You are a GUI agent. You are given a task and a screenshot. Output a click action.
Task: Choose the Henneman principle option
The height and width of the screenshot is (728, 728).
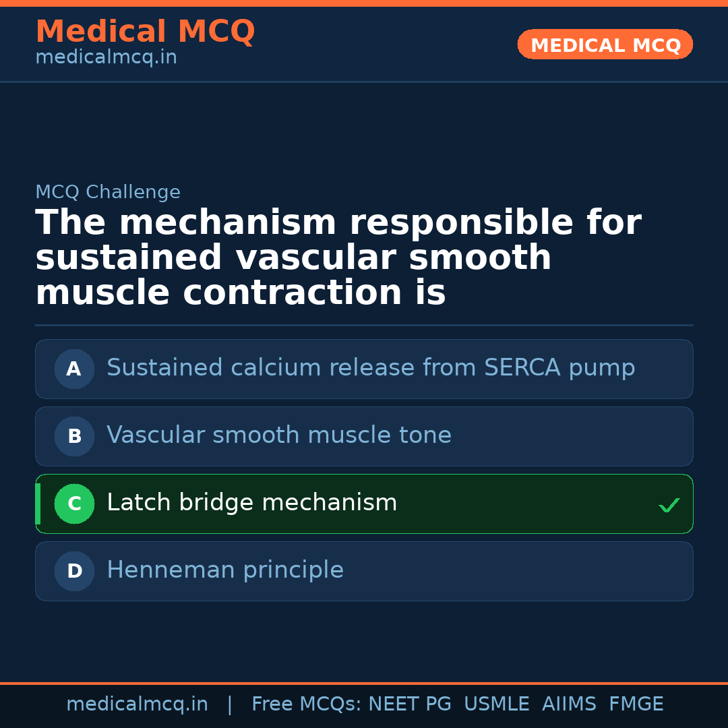coord(225,570)
